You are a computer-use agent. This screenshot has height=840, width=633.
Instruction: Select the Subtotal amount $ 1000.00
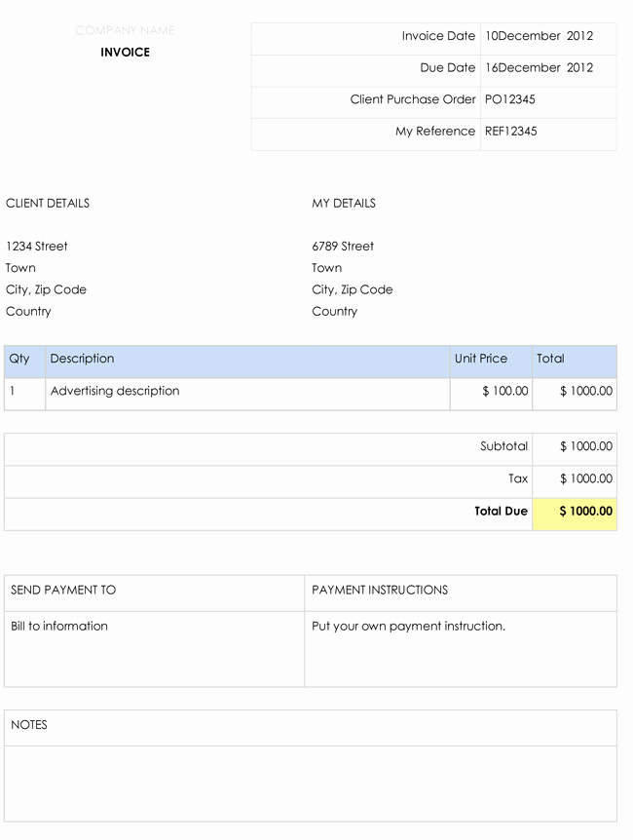(x=586, y=446)
